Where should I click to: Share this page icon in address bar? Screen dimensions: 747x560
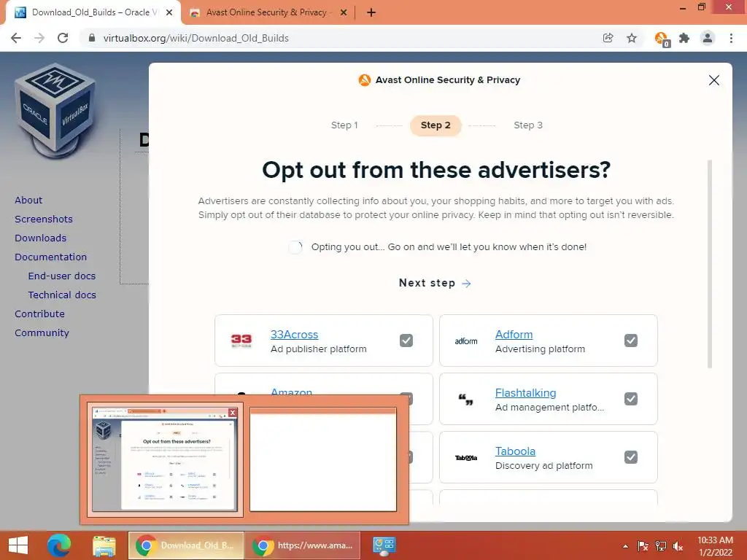tap(608, 38)
